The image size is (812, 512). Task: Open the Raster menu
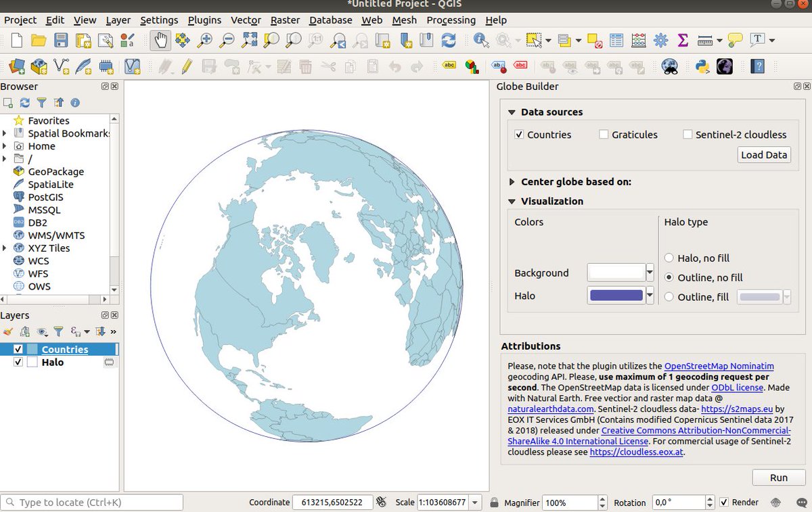pyautogui.click(x=285, y=20)
